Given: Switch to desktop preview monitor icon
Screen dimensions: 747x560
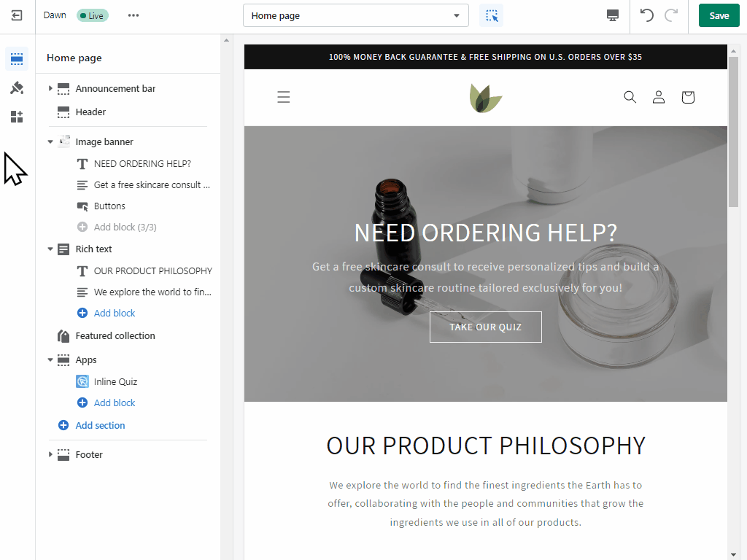Looking at the screenshot, I should click(x=613, y=16).
